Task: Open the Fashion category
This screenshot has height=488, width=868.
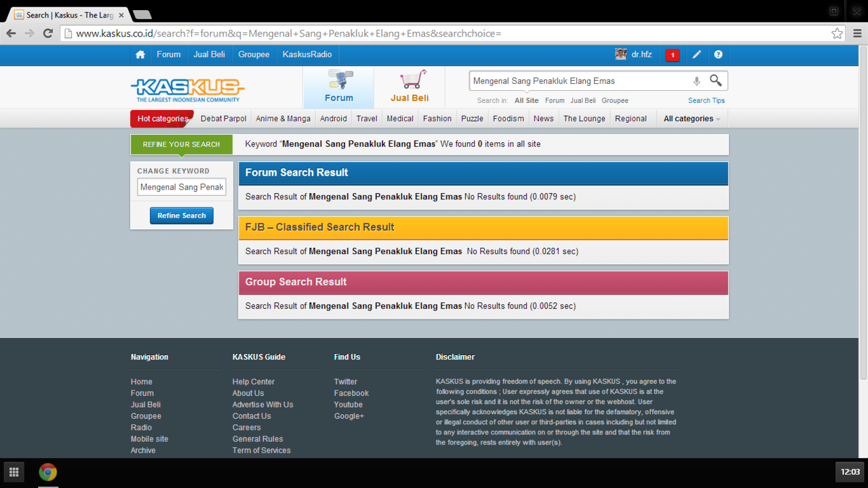Action: tap(437, 119)
